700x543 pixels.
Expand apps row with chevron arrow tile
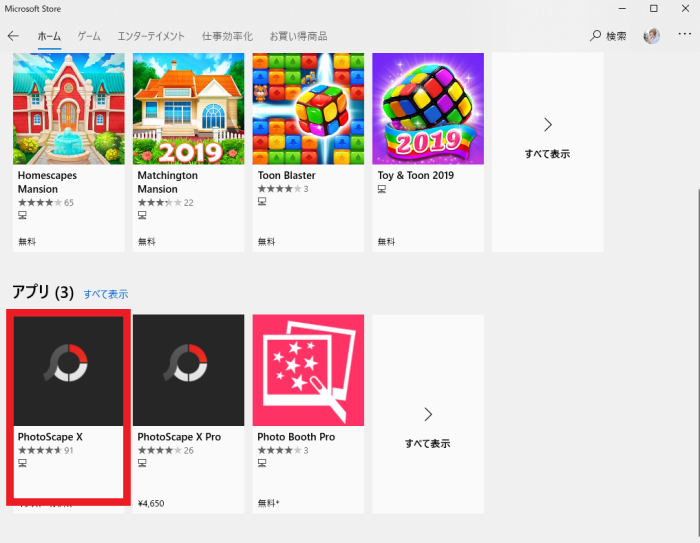tap(428, 414)
